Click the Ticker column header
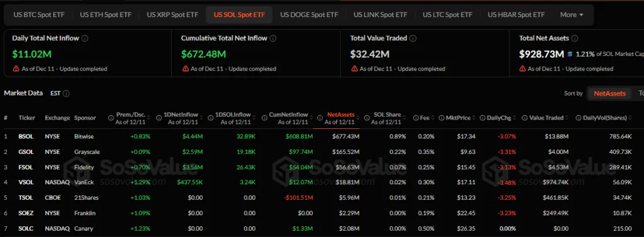 26,118
